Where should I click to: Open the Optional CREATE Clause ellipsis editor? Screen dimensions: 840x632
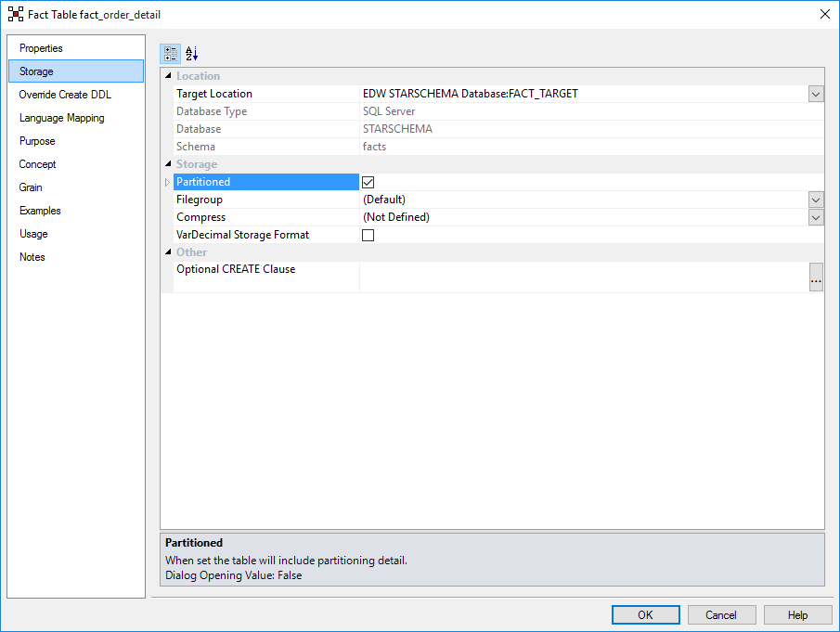click(815, 277)
